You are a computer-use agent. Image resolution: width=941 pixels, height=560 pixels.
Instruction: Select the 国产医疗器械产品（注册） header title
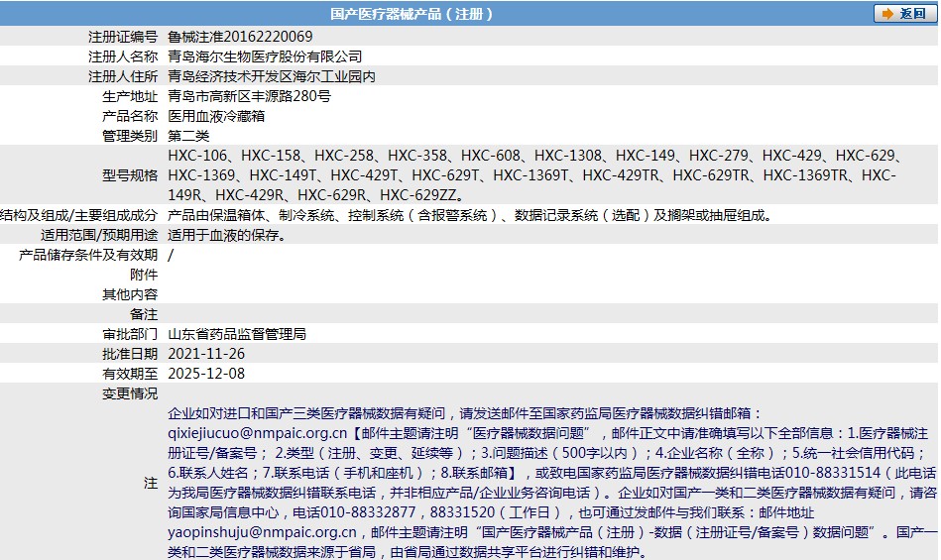(412, 14)
